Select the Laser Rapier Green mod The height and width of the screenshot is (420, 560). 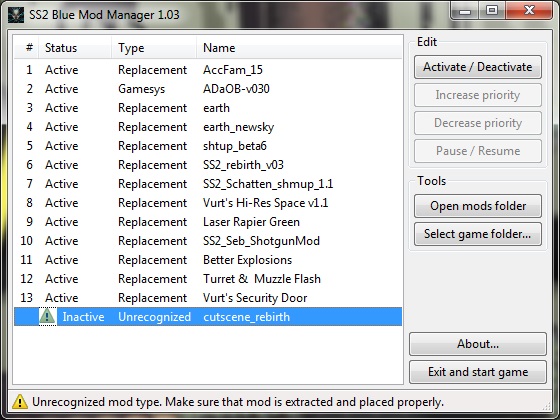[208, 221]
